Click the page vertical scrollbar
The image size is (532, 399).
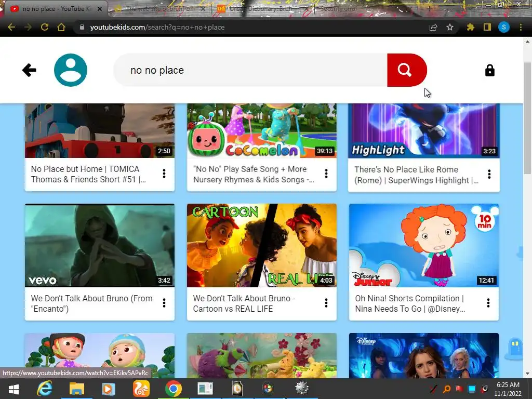tap(527, 118)
